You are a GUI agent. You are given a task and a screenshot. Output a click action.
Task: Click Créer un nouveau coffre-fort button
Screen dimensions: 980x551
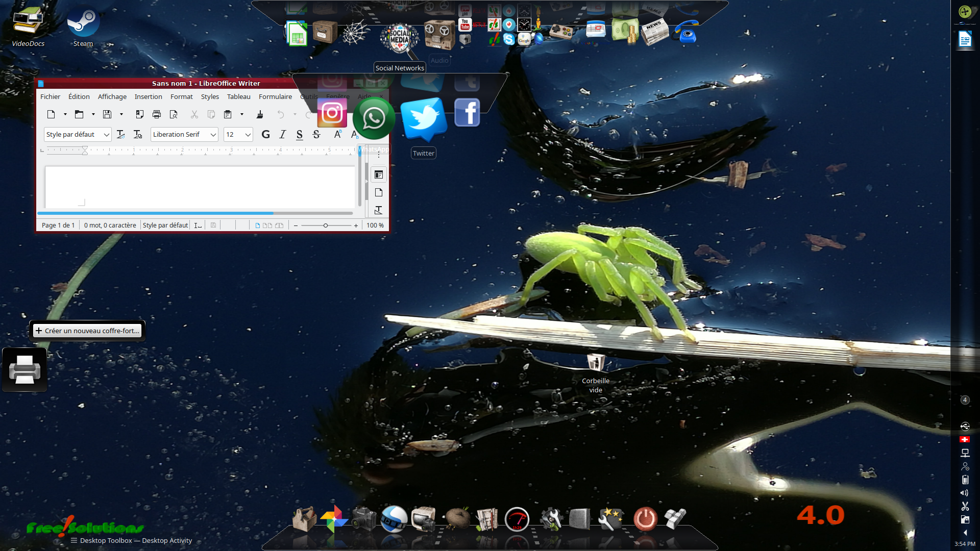click(x=87, y=331)
